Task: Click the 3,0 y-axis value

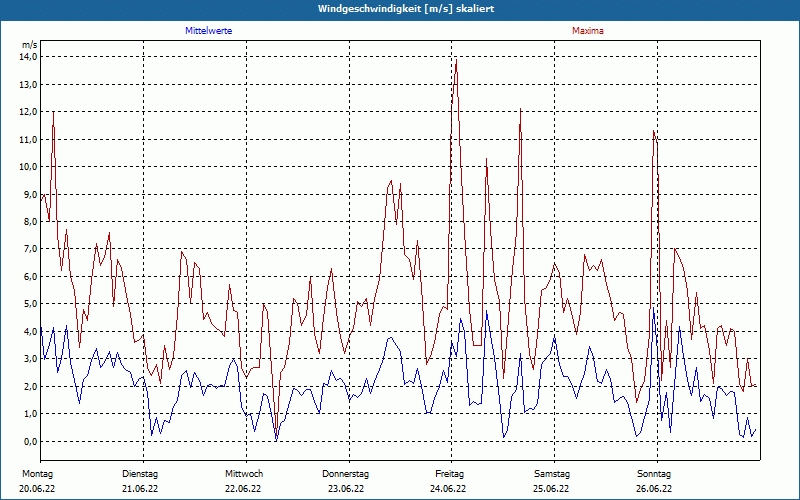Action: (x=31, y=359)
